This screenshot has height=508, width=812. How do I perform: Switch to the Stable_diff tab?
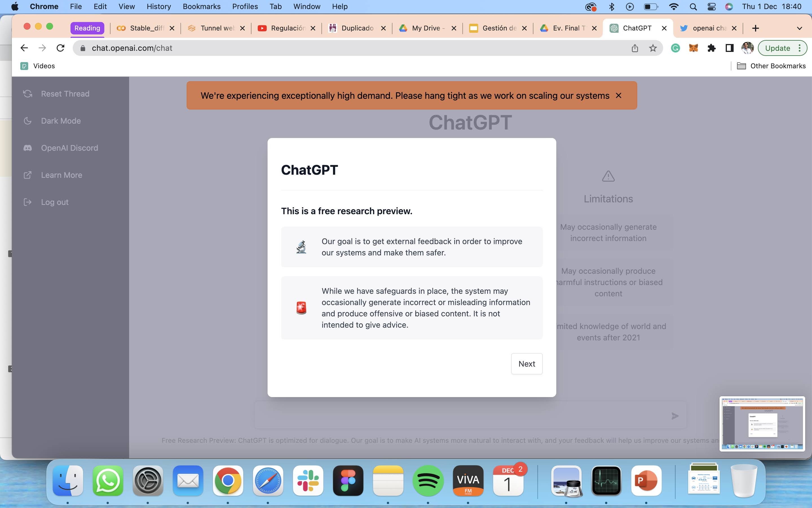point(145,28)
